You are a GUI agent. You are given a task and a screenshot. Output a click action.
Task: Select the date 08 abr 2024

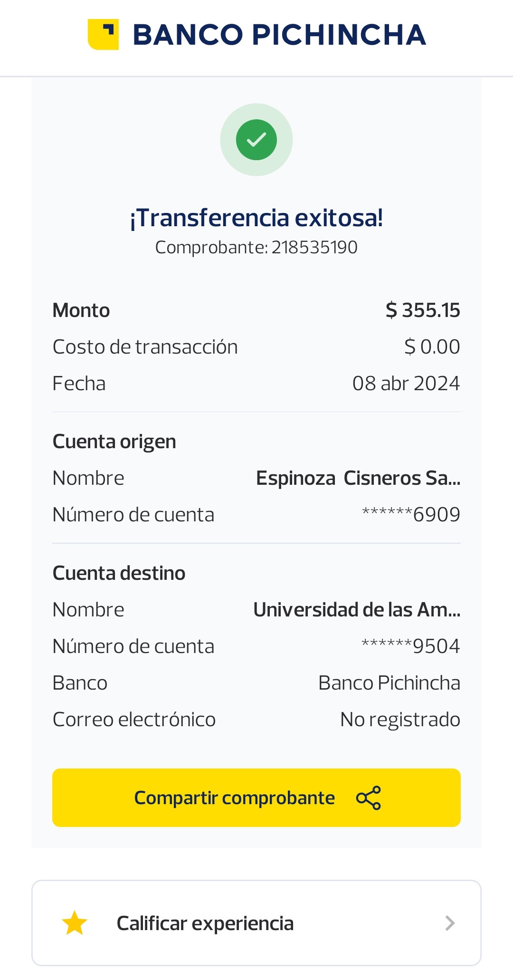pos(406,384)
